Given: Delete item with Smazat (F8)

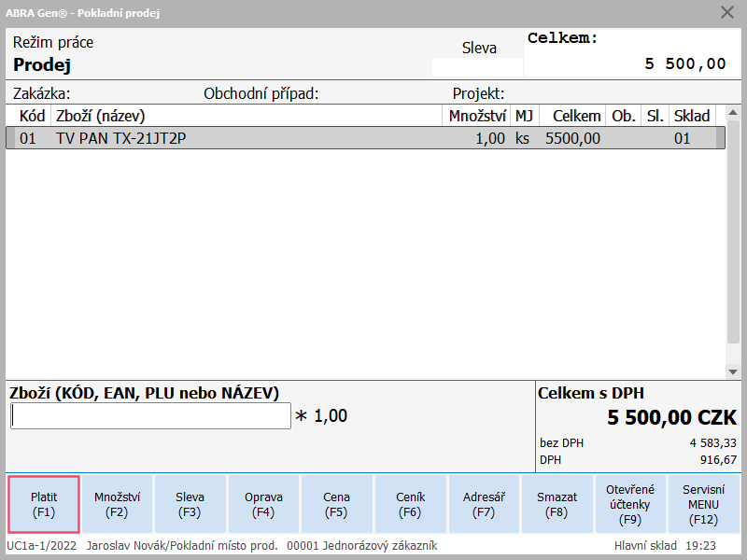Looking at the screenshot, I should point(557,504).
